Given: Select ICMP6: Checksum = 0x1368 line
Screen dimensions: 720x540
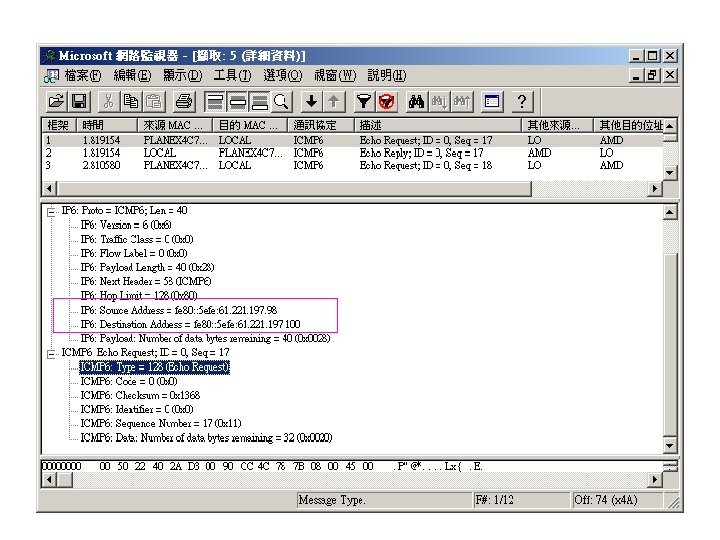Looking at the screenshot, I should [x=140, y=395].
